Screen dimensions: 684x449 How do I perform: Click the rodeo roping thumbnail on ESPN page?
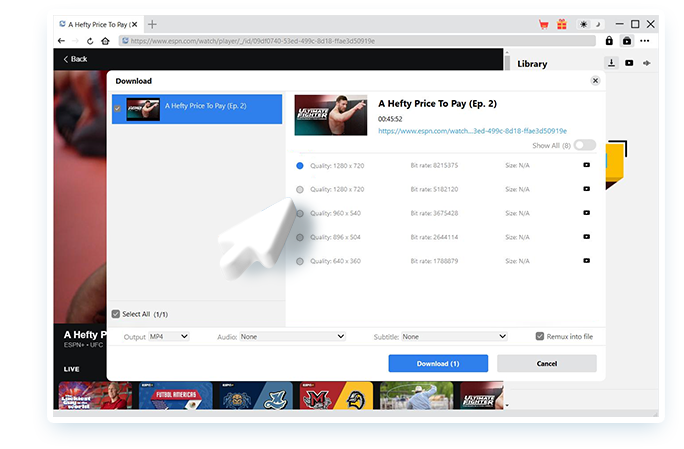coord(417,395)
